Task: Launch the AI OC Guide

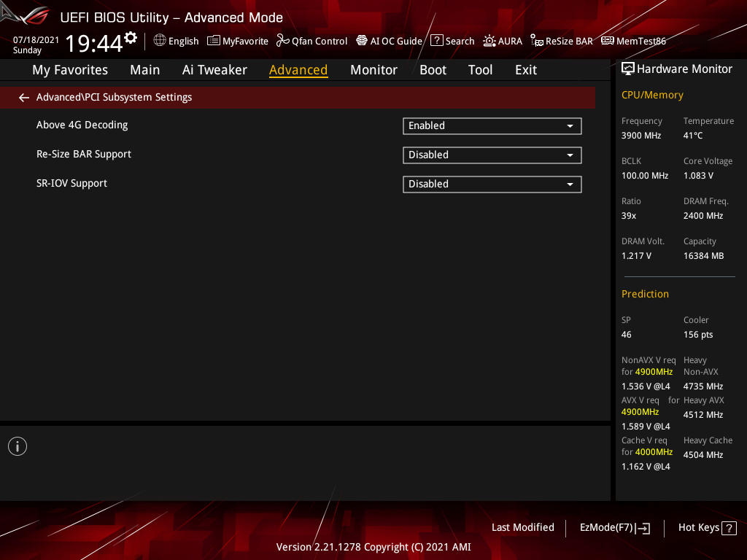Action: coord(389,41)
